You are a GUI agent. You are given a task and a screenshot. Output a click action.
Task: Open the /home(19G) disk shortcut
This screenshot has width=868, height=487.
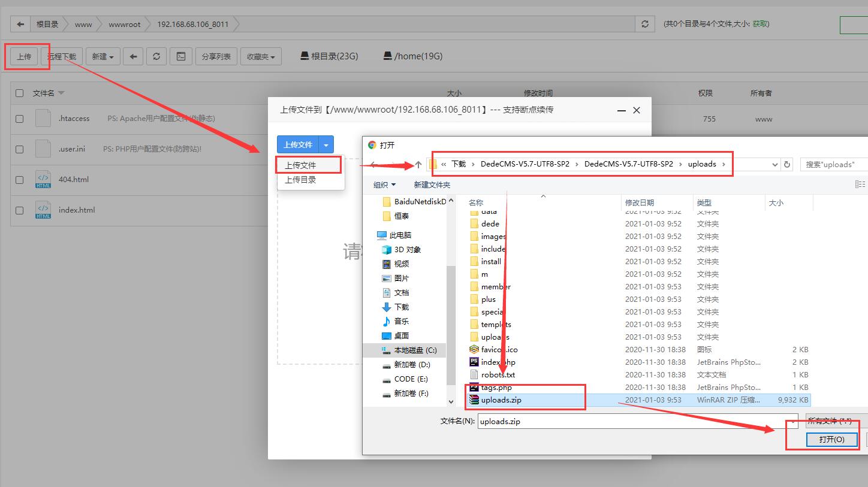click(x=412, y=56)
